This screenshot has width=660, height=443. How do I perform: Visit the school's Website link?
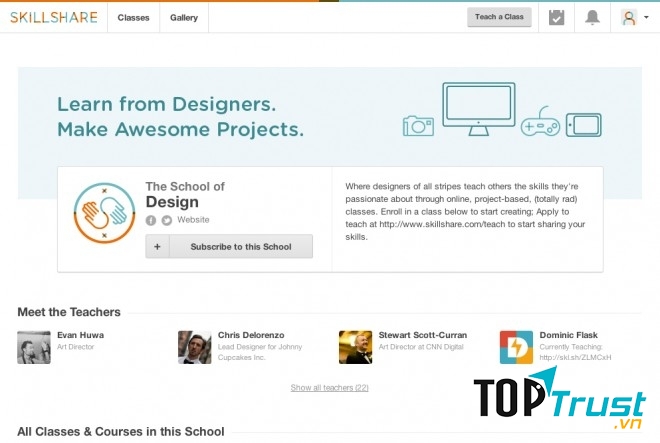(x=193, y=219)
